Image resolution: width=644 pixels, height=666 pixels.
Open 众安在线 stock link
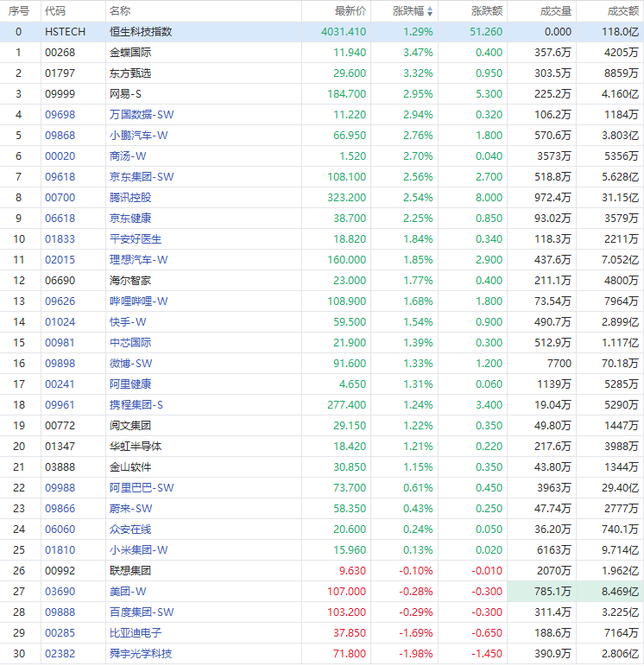(130, 530)
